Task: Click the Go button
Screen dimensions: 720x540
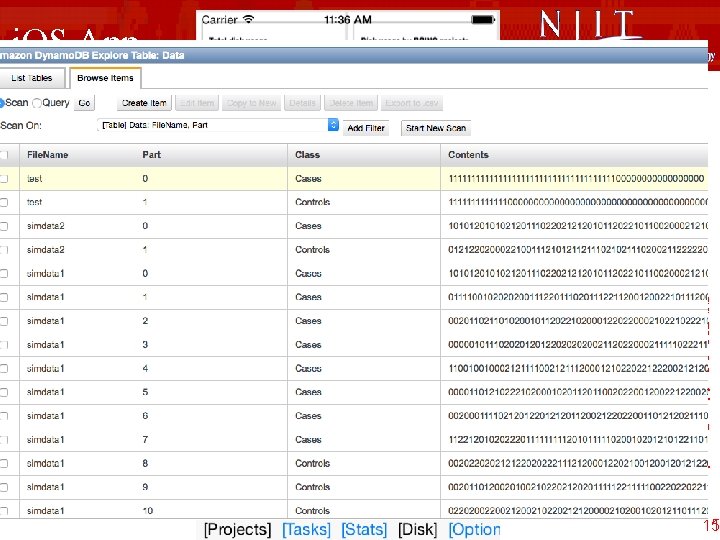Action: click(x=84, y=103)
